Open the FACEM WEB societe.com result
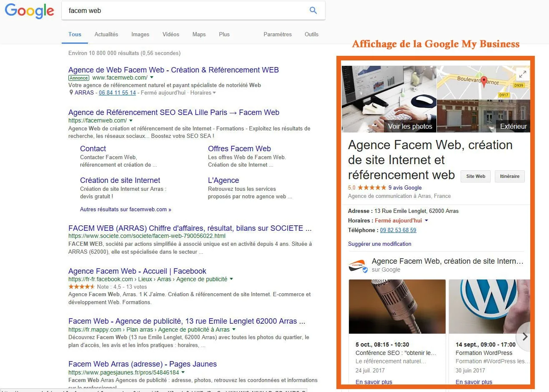Screen dimensions: 549x392 click(x=190, y=228)
